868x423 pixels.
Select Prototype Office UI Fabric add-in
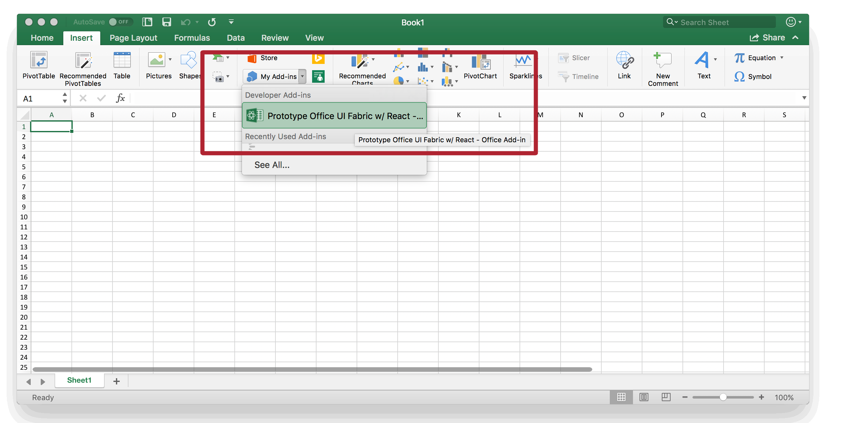334,116
